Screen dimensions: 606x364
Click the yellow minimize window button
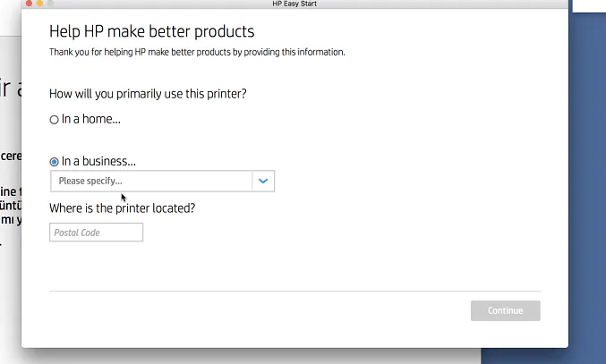40,4
